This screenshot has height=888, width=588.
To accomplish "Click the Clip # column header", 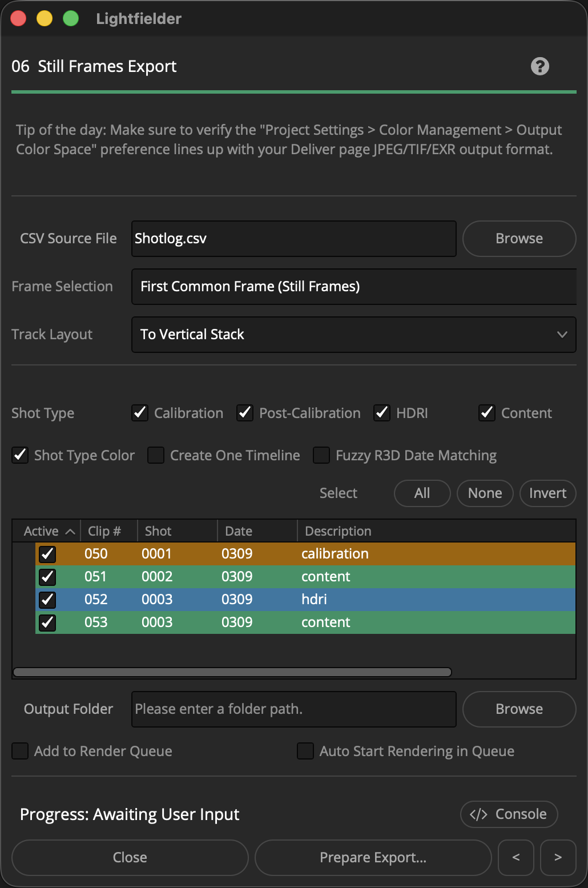I will click(109, 531).
